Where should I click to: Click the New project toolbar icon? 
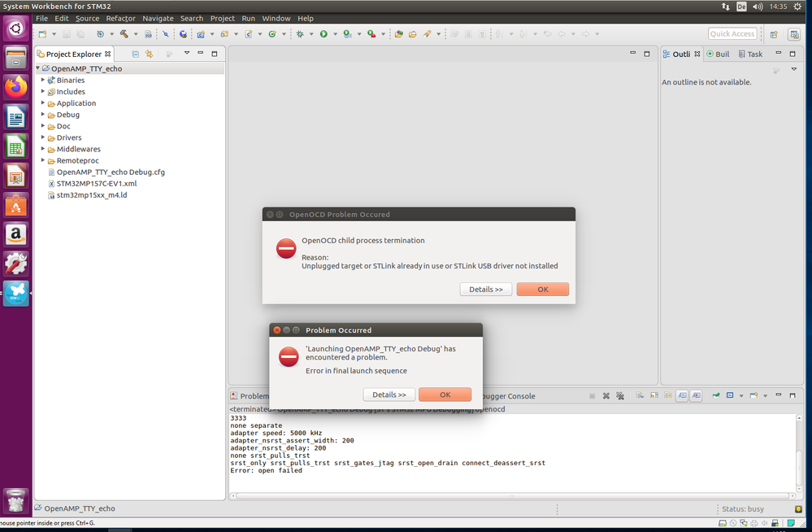click(x=42, y=34)
